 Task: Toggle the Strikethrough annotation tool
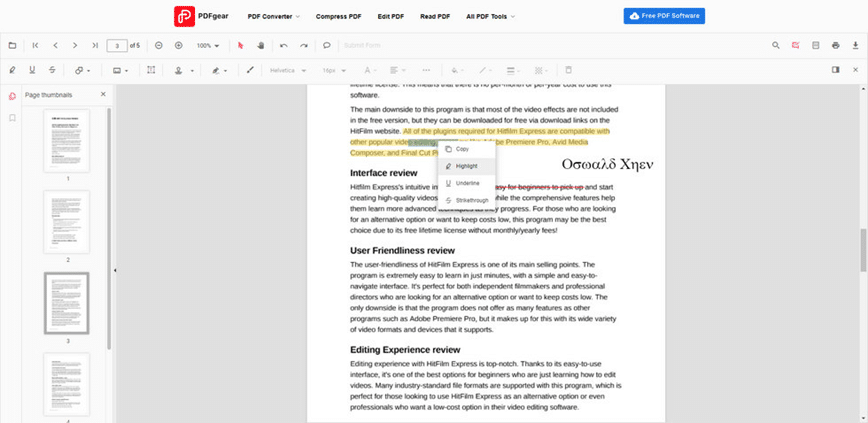point(52,70)
